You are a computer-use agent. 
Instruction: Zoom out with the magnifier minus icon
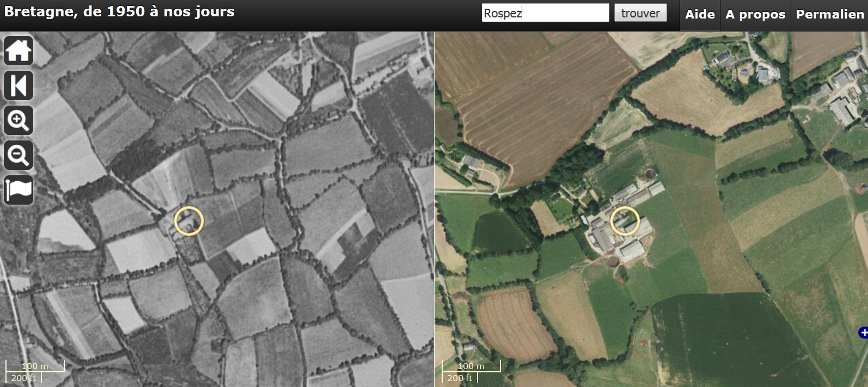coord(19,155)
